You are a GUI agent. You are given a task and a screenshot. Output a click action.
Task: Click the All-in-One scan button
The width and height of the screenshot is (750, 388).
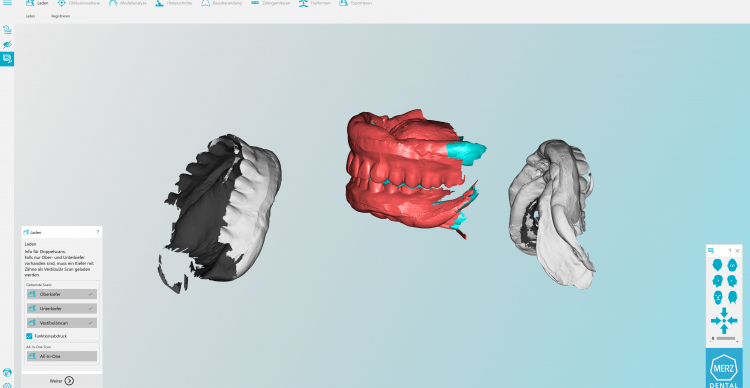click(x=62, y=356)
